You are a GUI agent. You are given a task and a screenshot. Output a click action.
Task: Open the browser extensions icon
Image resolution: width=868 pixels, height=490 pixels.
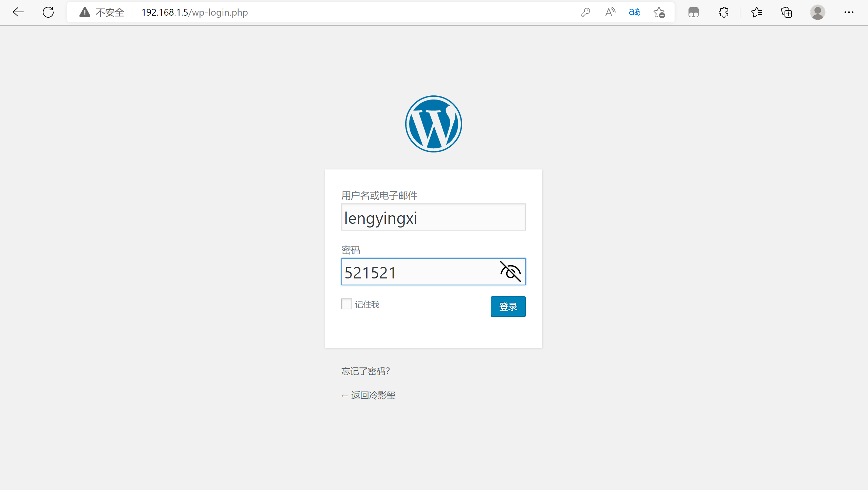[x=723, y=13]
